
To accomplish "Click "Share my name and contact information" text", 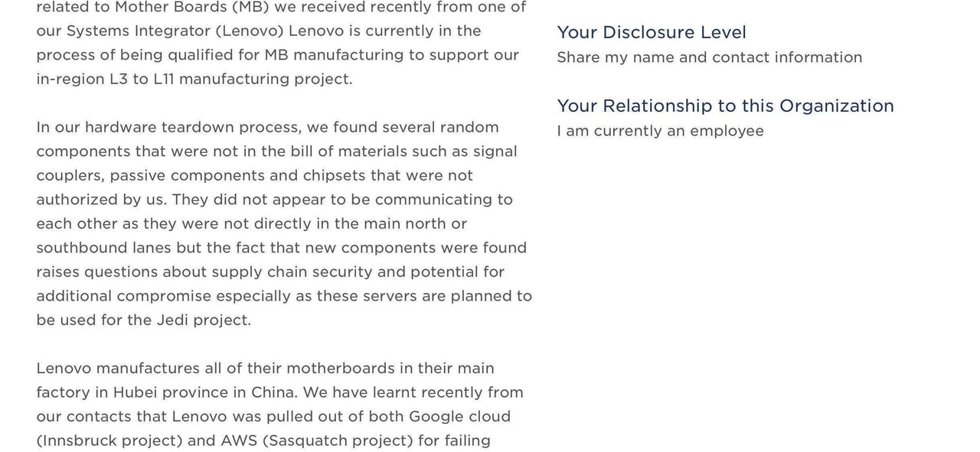I will (709, 57).
